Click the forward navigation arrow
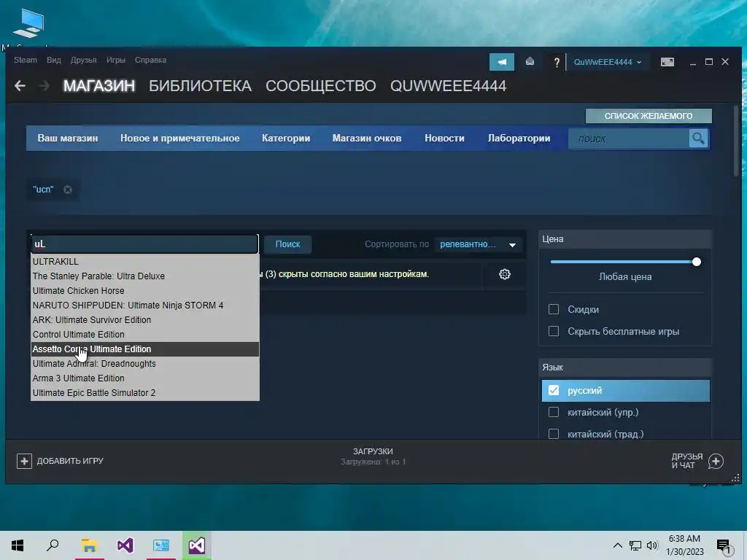Image resolution: width=747 pixels, height=560 pixels. click(x=44, y=86)
